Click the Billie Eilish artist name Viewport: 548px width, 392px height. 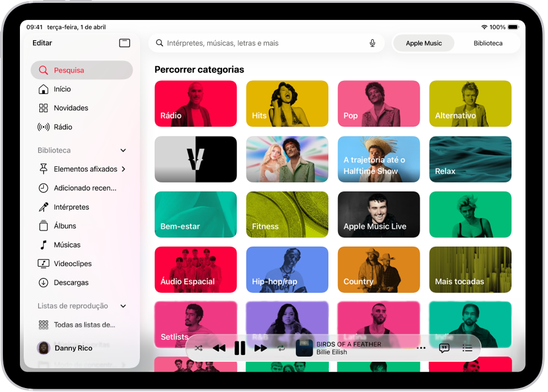[332, 352]
